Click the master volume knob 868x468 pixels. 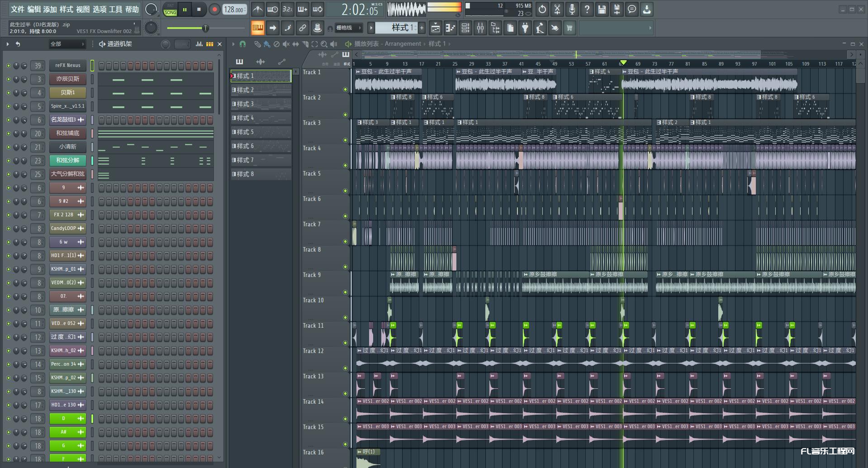[151, 9]
